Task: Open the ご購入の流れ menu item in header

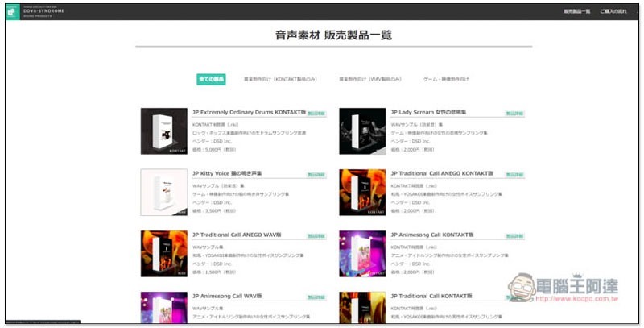Action: click(x=613, y=11)
